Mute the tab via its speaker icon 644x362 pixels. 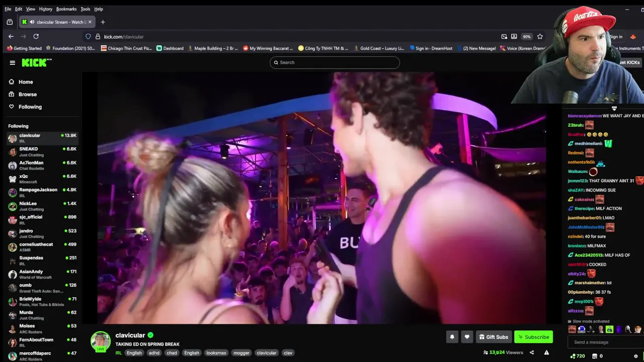tap(32, 22)
